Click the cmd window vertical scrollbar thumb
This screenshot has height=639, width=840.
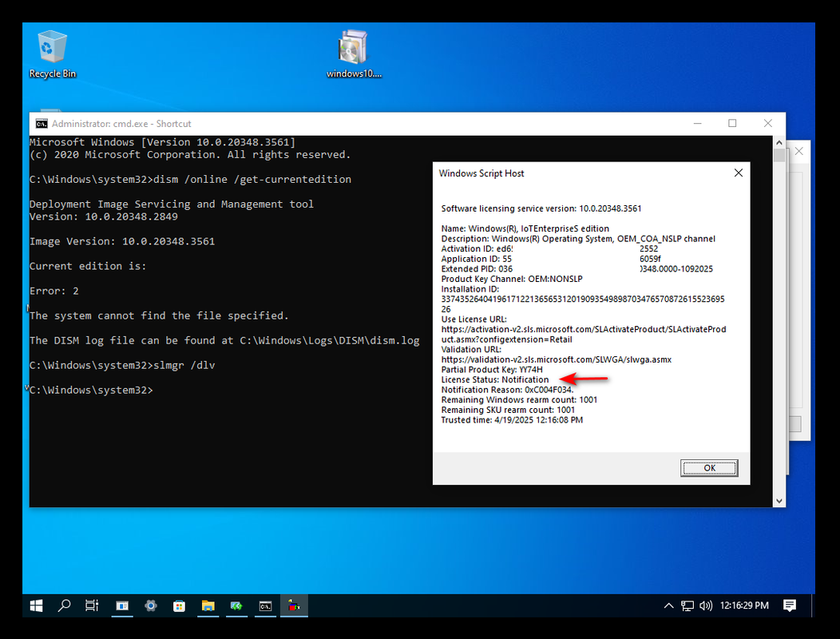click(x=779, y=156)
